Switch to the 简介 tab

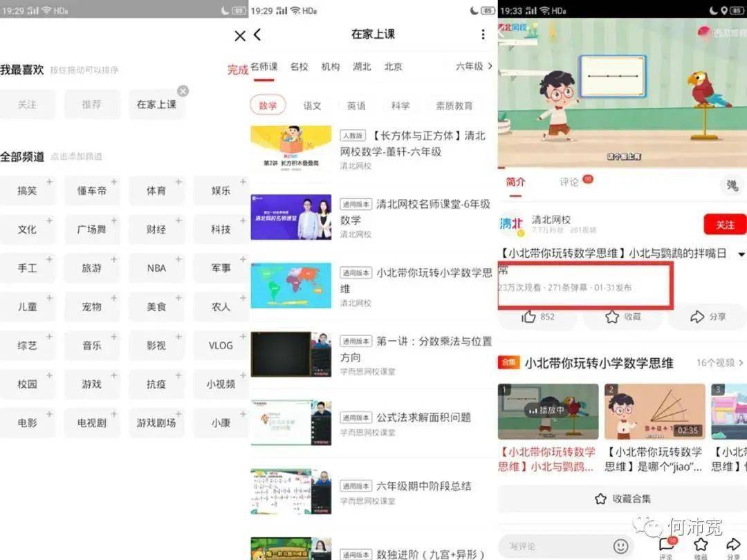click(x=515, y=182)
